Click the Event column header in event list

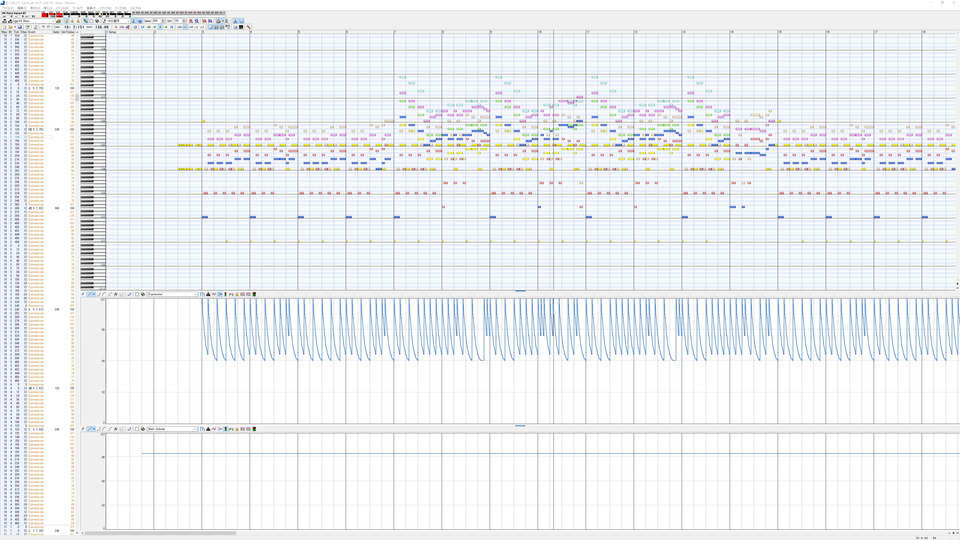coord(32,32)
